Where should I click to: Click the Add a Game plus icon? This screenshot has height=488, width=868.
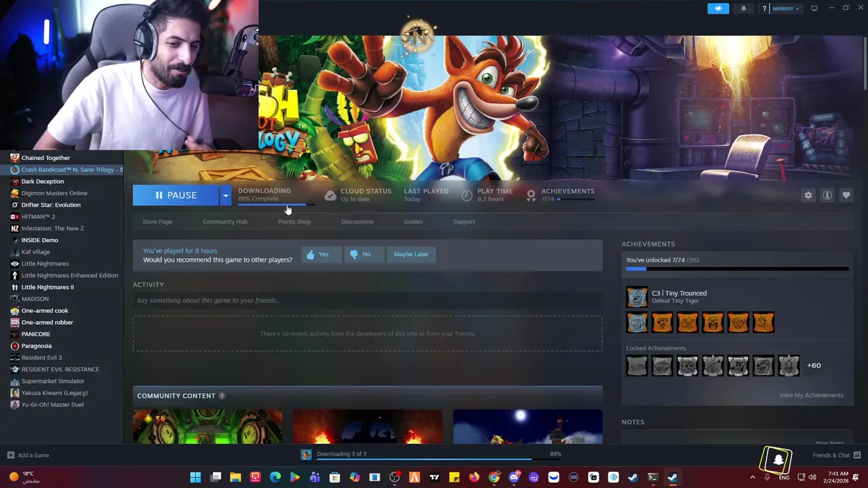tap(10, 455)
